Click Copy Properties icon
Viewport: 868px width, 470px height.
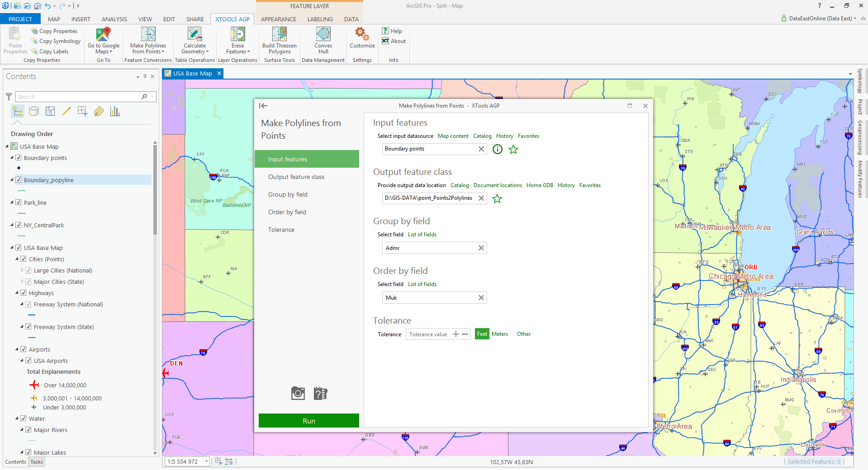[34, 31]
